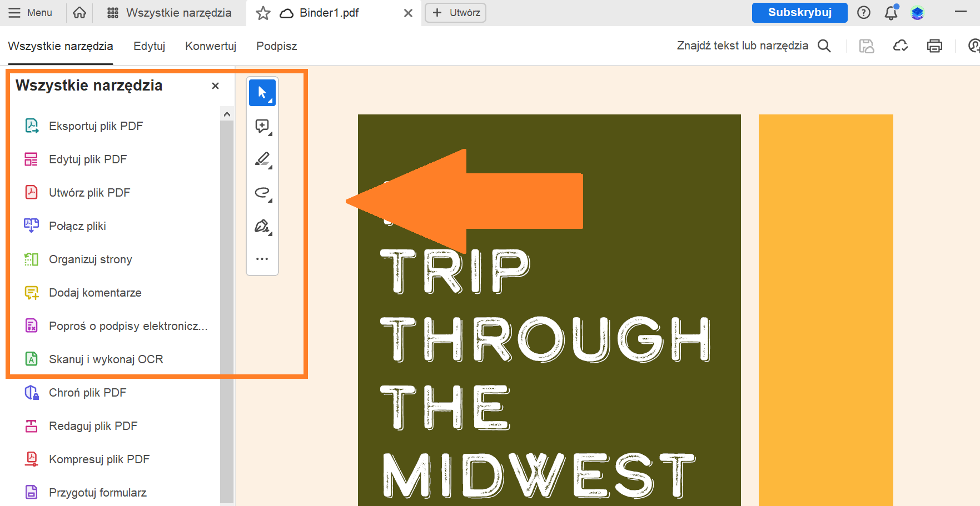Screen dimensions: 980x506
Task: Open the notifications bell
Action: [x=891, y=12]
